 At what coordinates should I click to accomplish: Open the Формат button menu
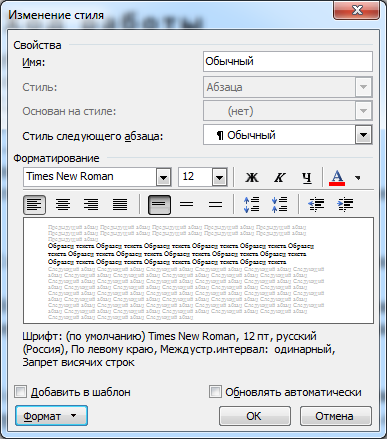pyautogui.click(x=51, y=416)
